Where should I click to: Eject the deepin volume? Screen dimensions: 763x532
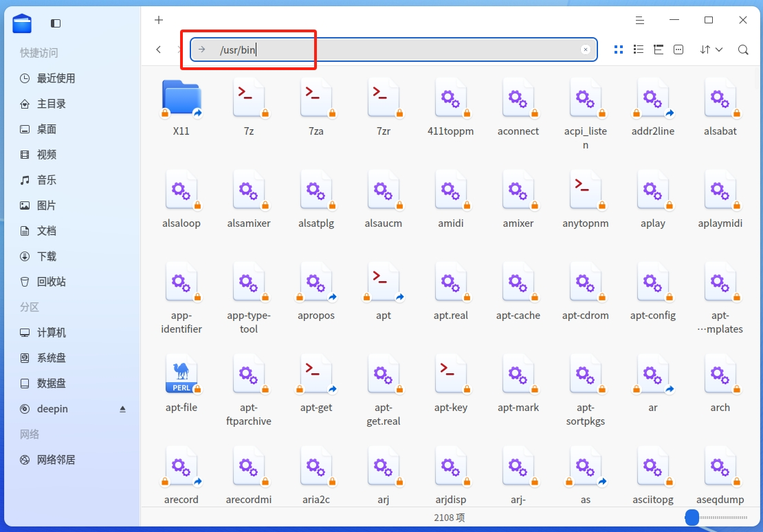point(122,409)
